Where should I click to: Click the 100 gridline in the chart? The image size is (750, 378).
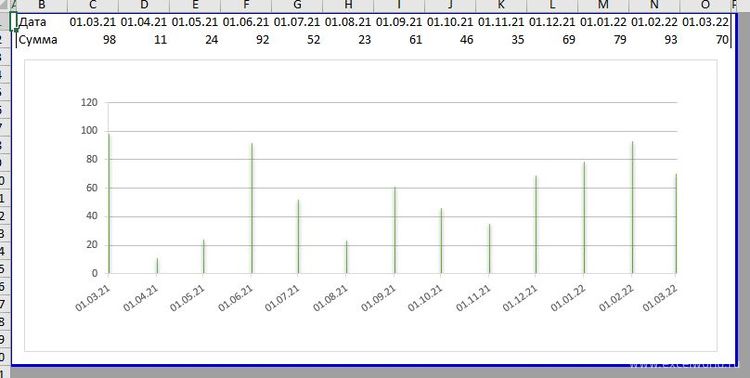point(393,131)
